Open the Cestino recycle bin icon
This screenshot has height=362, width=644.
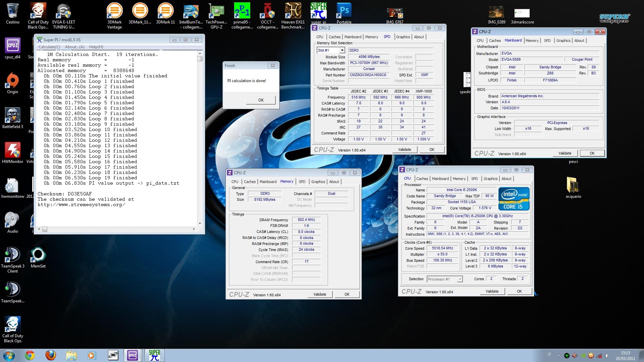tap(12, 13)
